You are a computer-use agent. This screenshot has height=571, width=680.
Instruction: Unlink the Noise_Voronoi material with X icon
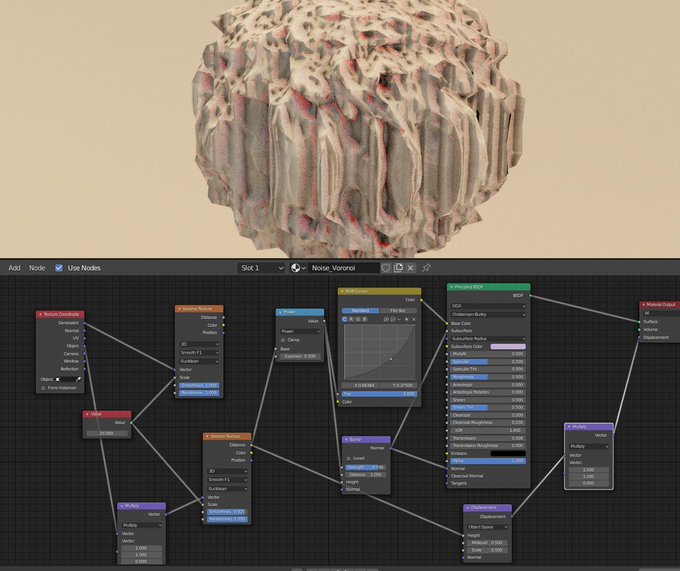410,268
